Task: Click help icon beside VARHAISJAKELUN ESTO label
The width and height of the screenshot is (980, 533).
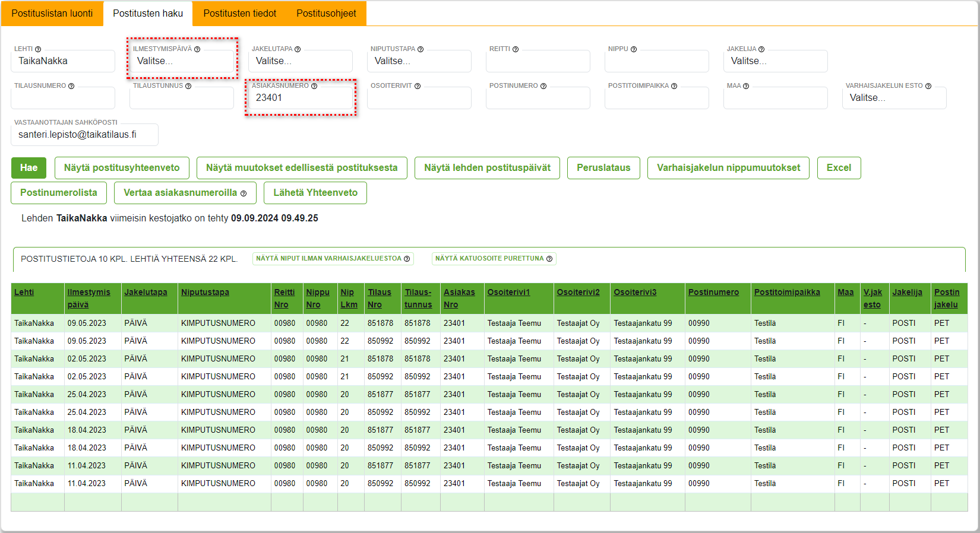Action: pyautogui.click(x=928, y=86)
